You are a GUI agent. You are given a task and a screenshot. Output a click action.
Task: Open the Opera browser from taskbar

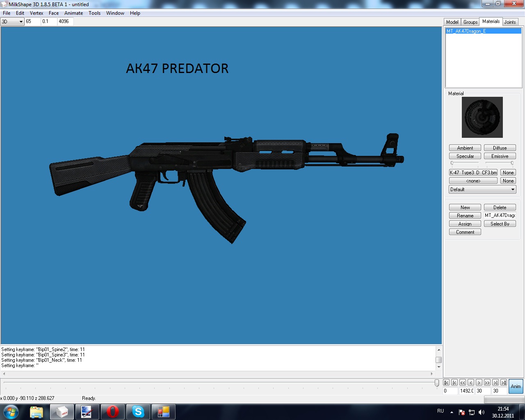113,412
